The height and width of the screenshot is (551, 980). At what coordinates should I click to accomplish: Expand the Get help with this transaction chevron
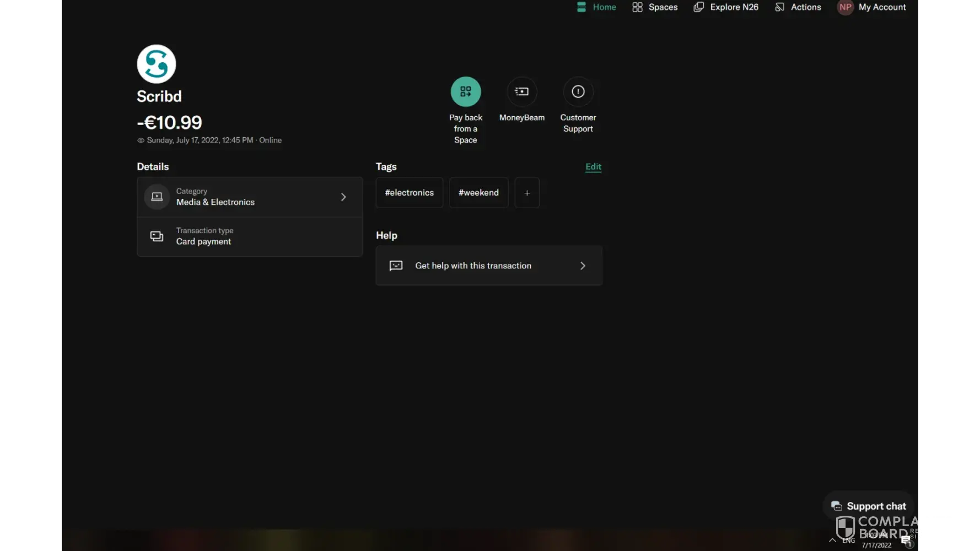point(583,266)
